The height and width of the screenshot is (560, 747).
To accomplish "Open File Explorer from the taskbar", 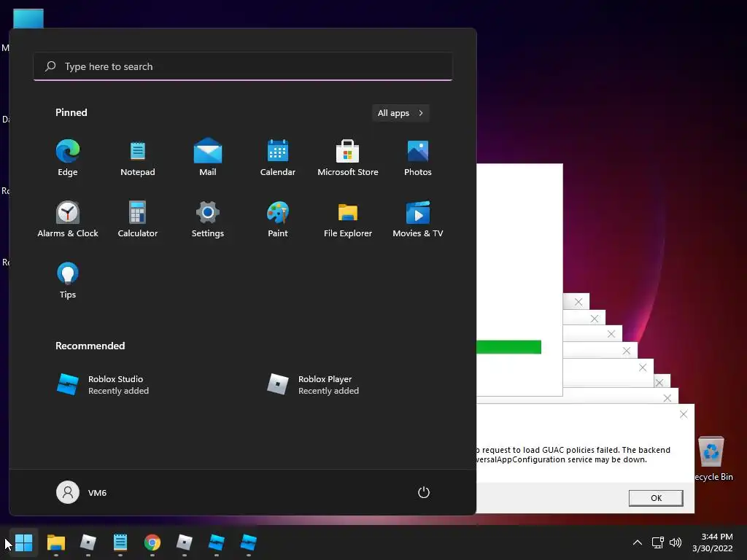I will (56, 542).
